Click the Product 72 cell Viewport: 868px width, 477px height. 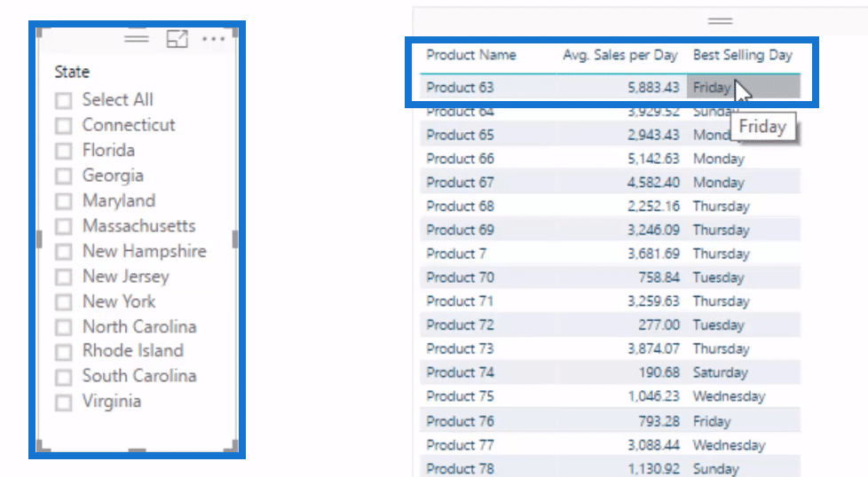click(x=460, y=325)
